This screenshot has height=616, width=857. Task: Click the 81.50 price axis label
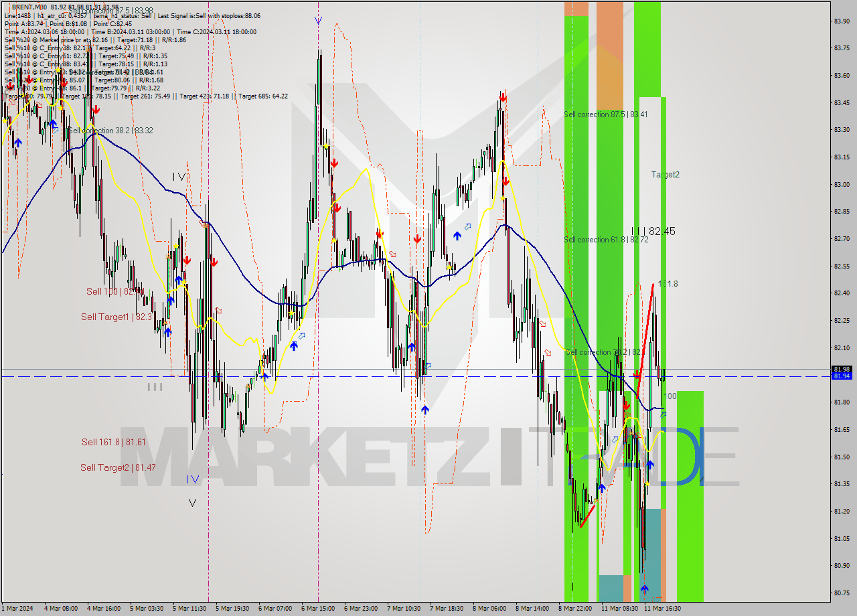[x=842, y=457]
